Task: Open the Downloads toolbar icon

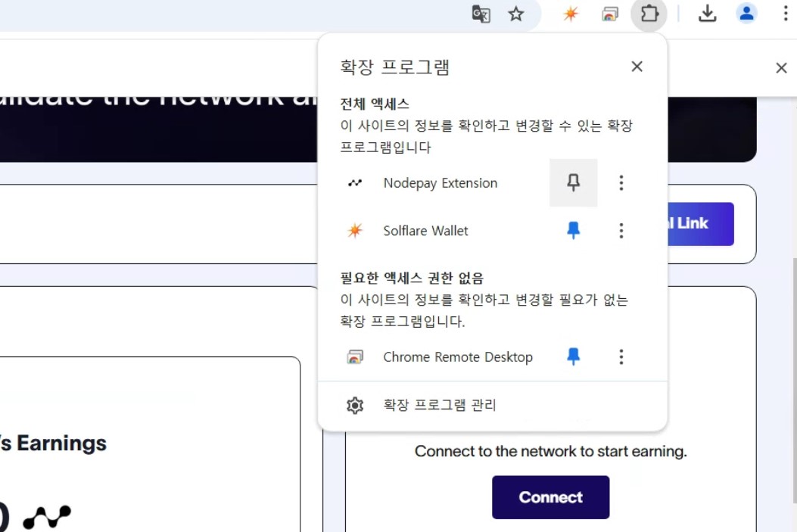Action: click(x=707, y=14)
